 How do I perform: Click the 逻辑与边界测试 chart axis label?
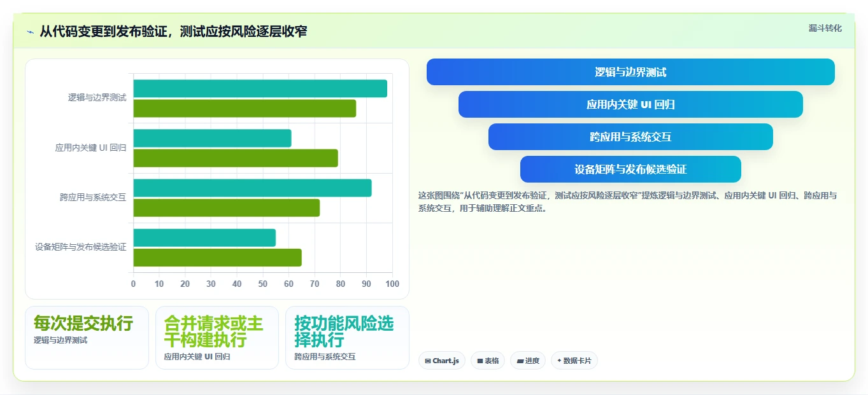(97, 98)
